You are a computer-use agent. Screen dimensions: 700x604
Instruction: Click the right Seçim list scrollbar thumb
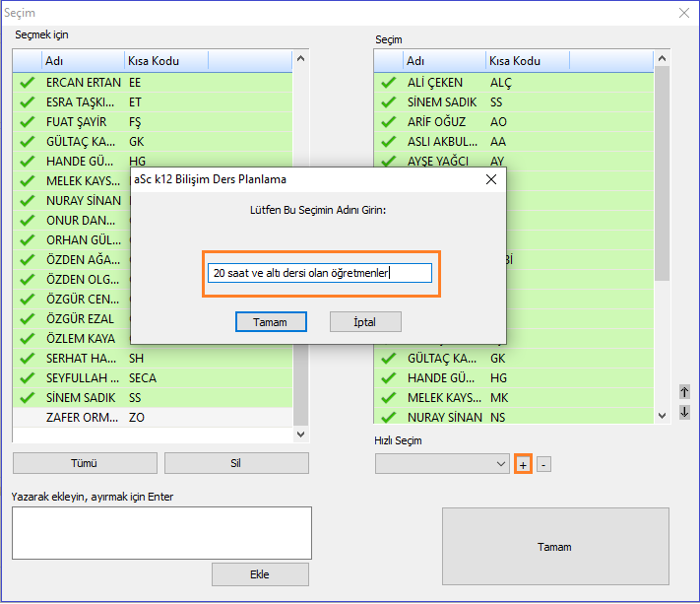pyautogui.click(x=662, y=173)
